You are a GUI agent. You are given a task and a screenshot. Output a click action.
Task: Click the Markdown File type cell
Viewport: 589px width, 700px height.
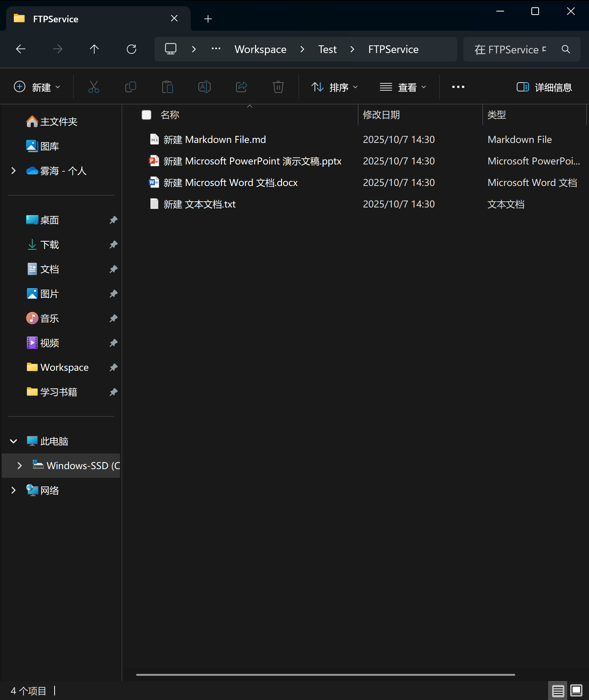coord(520,139)
